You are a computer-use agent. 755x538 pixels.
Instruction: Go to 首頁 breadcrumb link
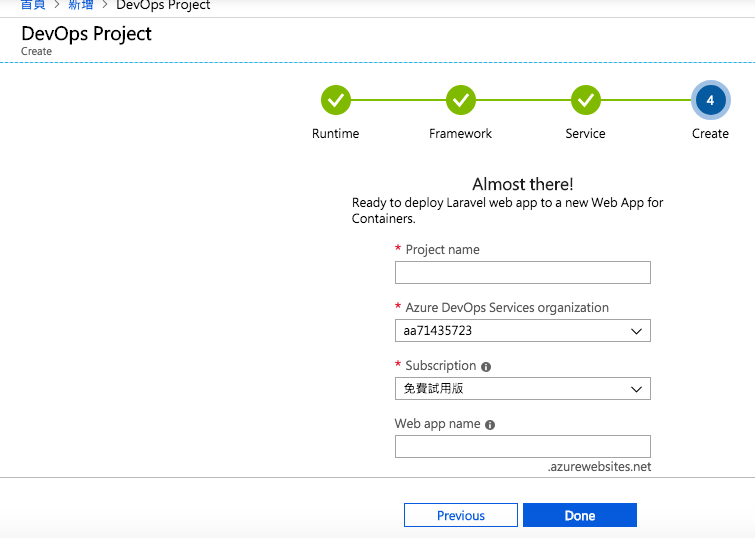coord(33,5)
